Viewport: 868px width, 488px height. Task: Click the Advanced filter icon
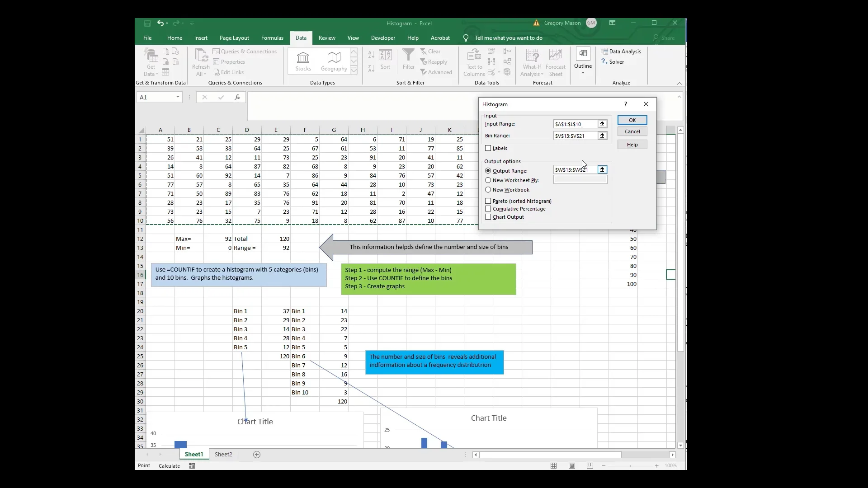point(437,72)
